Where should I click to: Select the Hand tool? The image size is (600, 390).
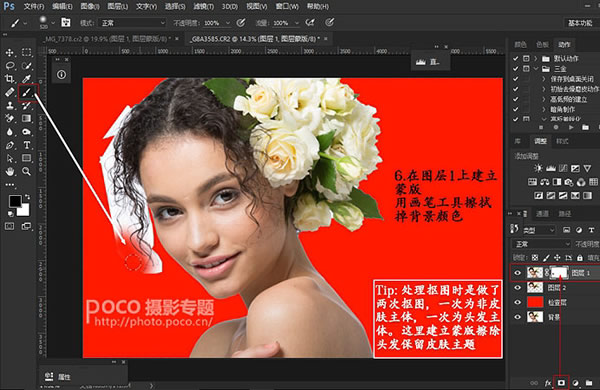coord(10,171)
